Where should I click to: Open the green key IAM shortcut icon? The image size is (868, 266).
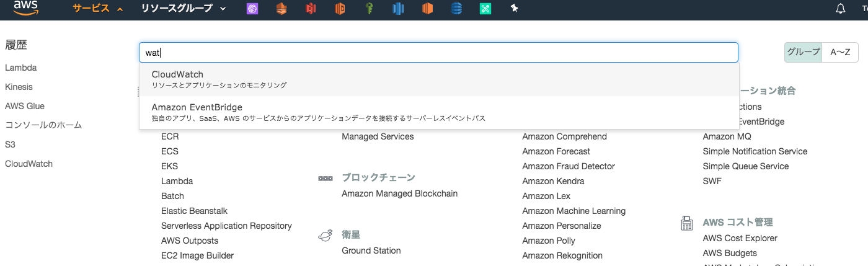[x=369, y=9]
